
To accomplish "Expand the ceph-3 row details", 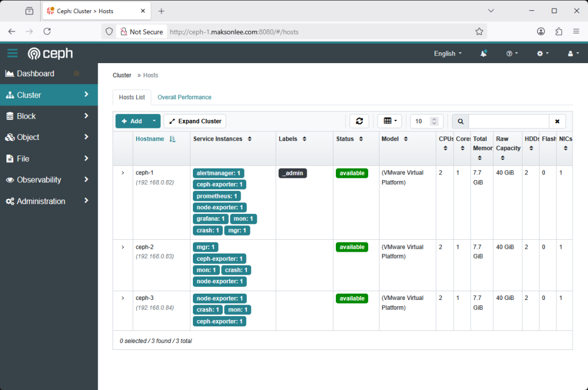I will click(123, 298).
